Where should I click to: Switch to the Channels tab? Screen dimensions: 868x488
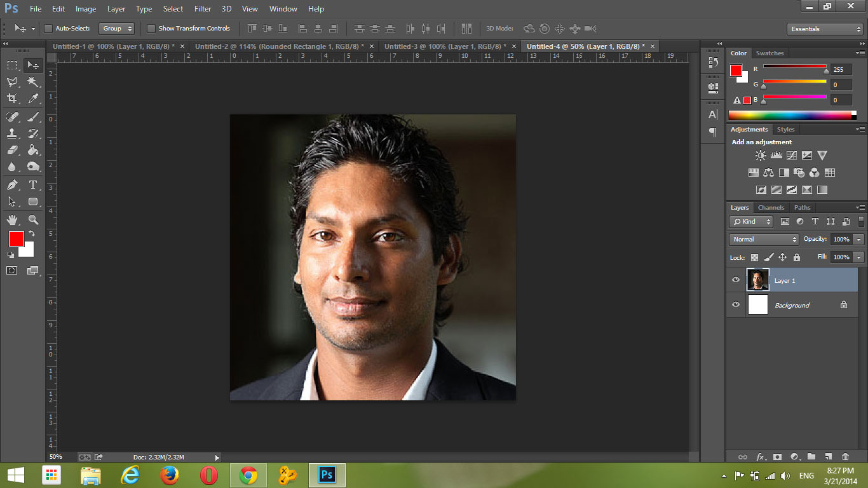(771, 208)
